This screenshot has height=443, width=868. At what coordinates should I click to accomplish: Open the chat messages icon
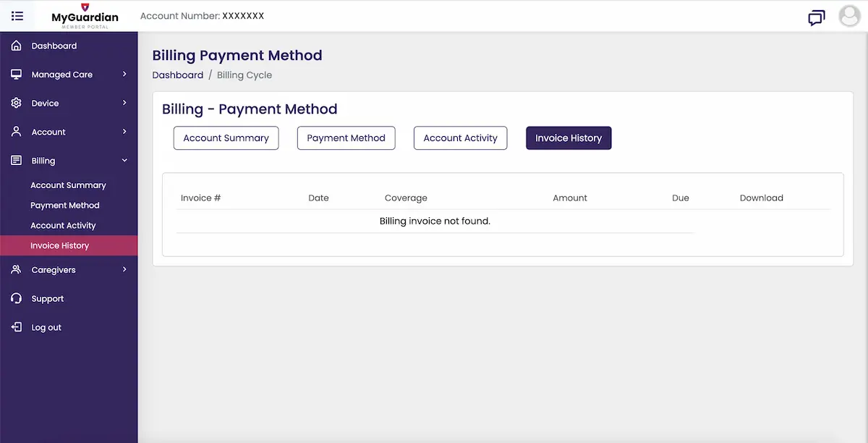[817, 18]
